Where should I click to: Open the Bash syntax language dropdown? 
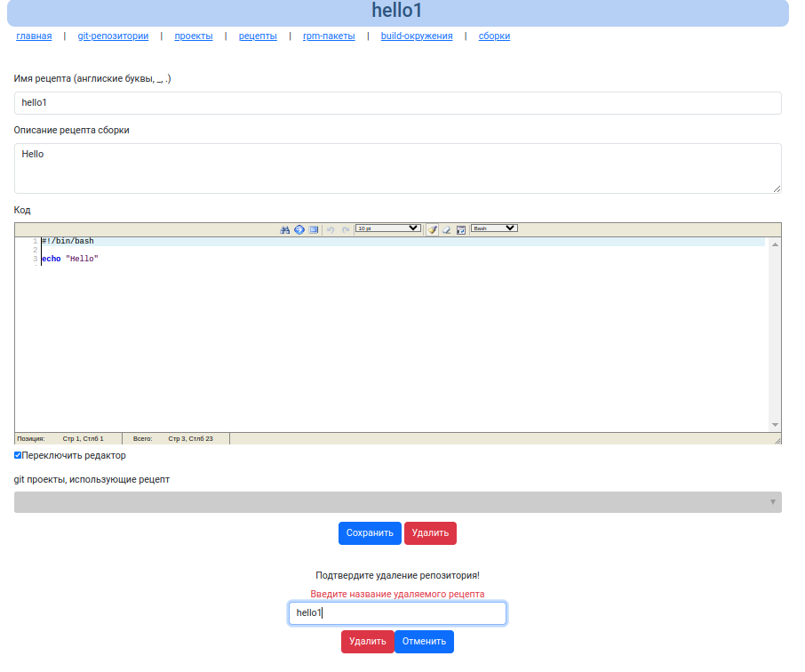tap(493, 228)
